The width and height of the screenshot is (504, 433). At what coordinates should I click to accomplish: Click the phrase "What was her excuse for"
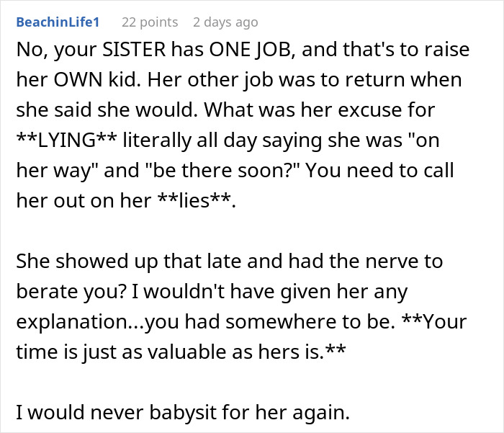point(320,110)
